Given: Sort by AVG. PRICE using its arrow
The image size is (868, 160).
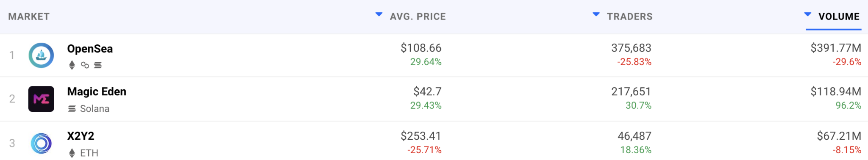Looking at the screenshot, I should pos(379,15).
